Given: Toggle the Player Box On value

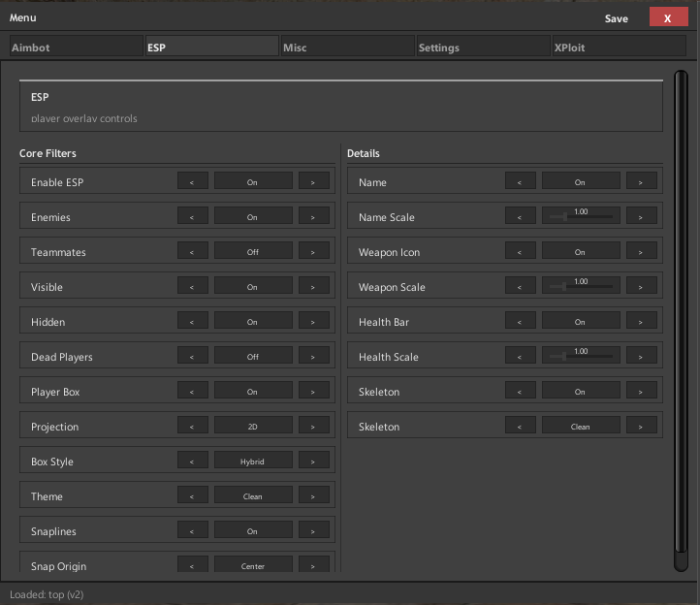Looking at the screenshot, I should [x=253, y=390].
